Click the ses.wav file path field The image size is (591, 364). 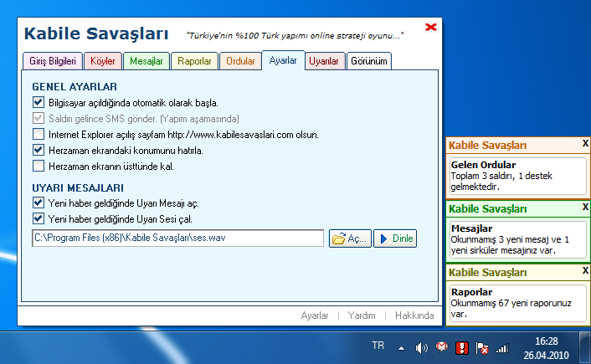click(177, 238)
